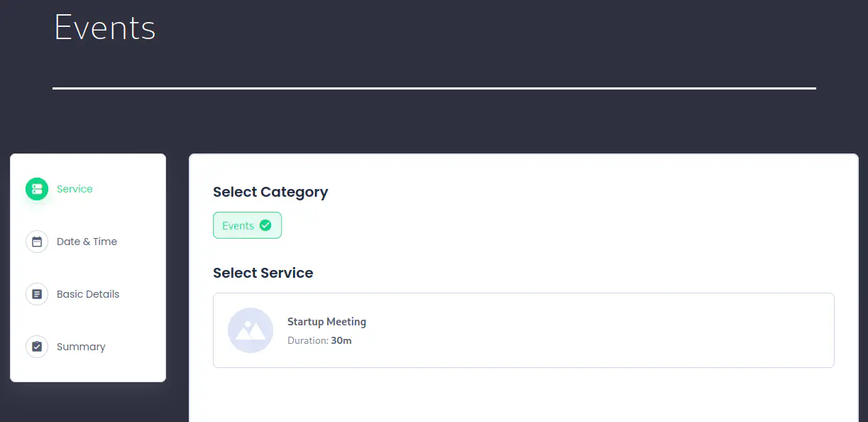Viewport: 868px width, 422px height.
Task: Click the checkmark icon on Events chip
Action: pyautogui.click(x=265, y=225)
